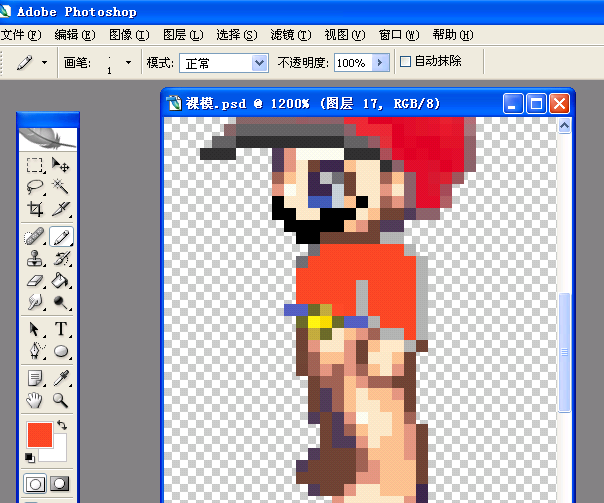Select the Magic Wand tool
Viewport: 604px width, 503px height.
click(60, 187)
